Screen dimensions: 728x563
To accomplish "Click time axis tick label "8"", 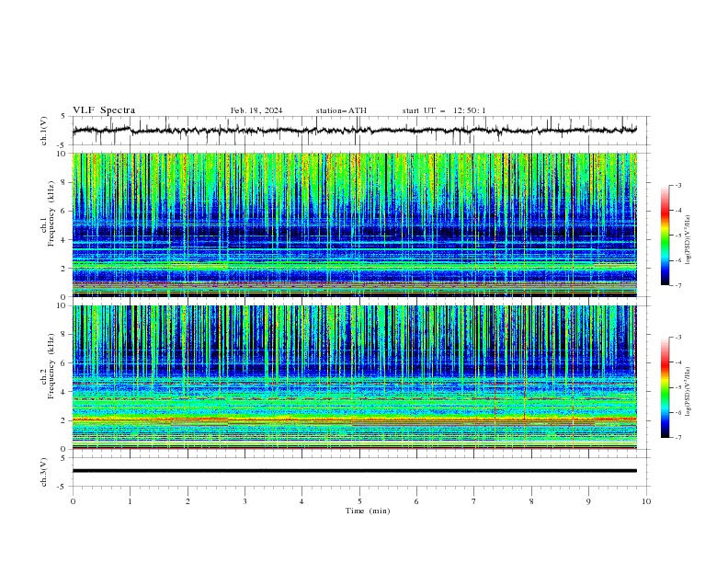I will pos(531,501).
